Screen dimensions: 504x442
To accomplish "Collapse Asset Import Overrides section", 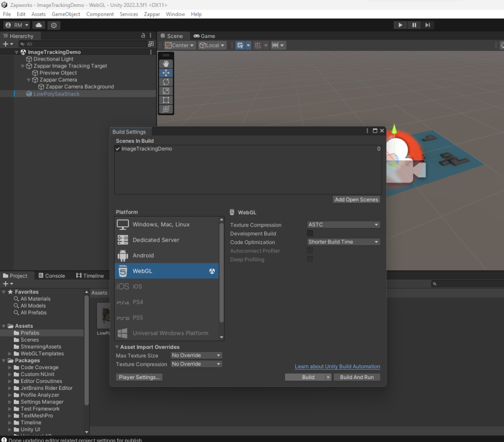I will click(117, 347).
